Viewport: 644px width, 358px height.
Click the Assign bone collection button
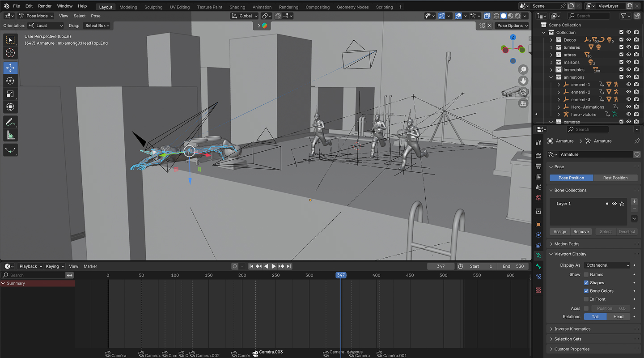point(559,231)
